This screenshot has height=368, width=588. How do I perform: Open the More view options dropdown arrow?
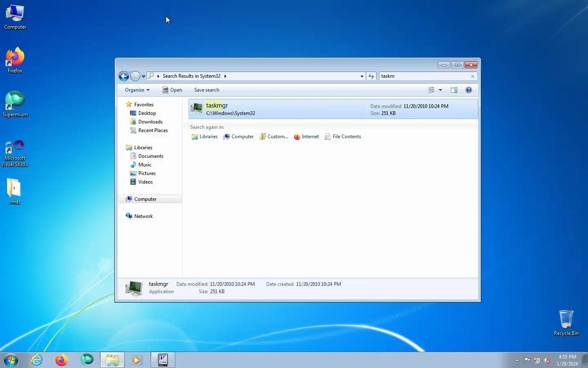pyautogui.click(x=440, y=90)
